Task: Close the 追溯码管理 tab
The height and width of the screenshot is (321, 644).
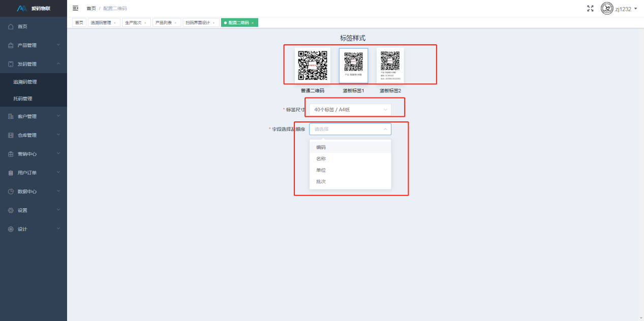Action: (x=115, y=23)
